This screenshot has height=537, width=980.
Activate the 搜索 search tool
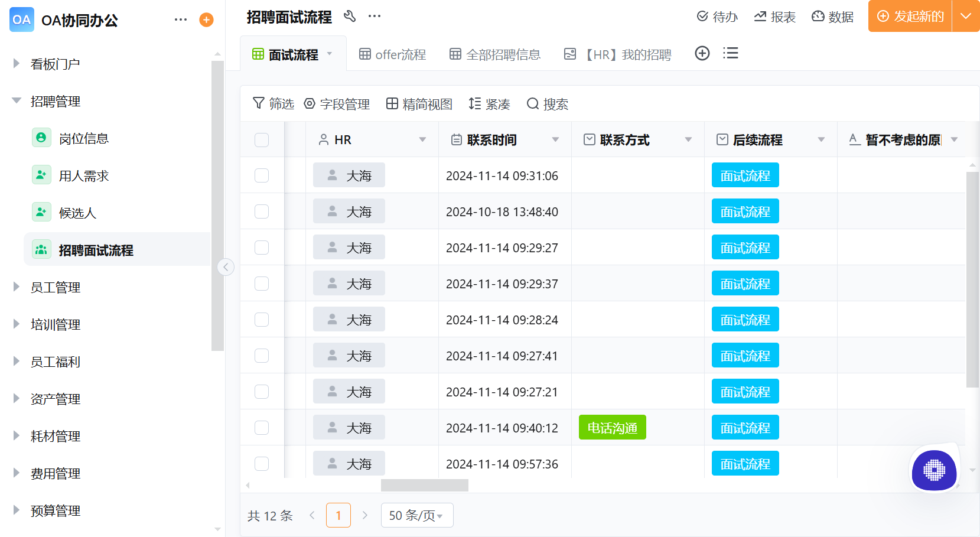click(546, 104)
